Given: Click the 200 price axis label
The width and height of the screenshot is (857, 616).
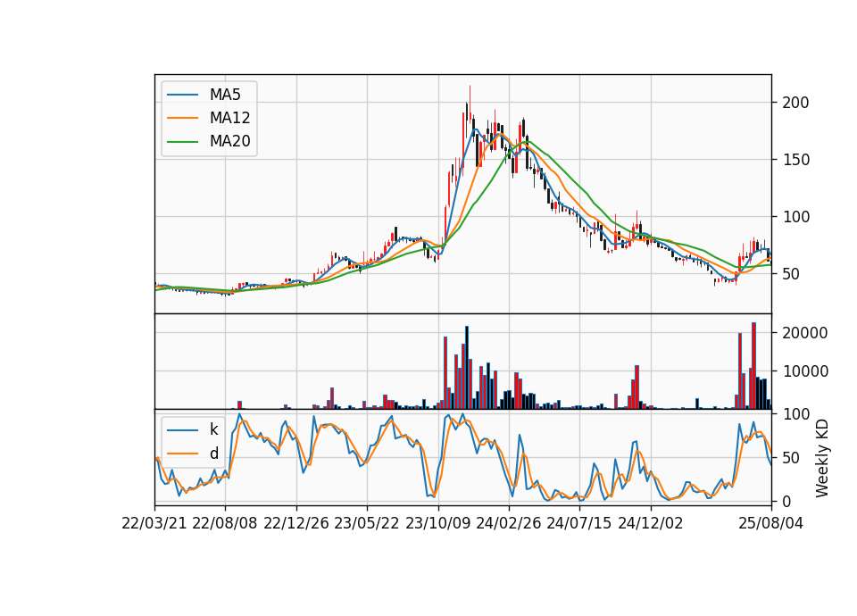Looking at the screenshot, I should pyautogui.click(x=795, y=103).
